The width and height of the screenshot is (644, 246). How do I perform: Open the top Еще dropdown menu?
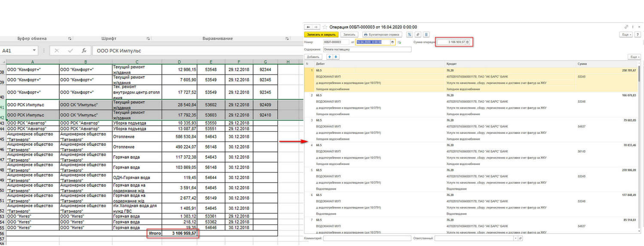point(626,34)
